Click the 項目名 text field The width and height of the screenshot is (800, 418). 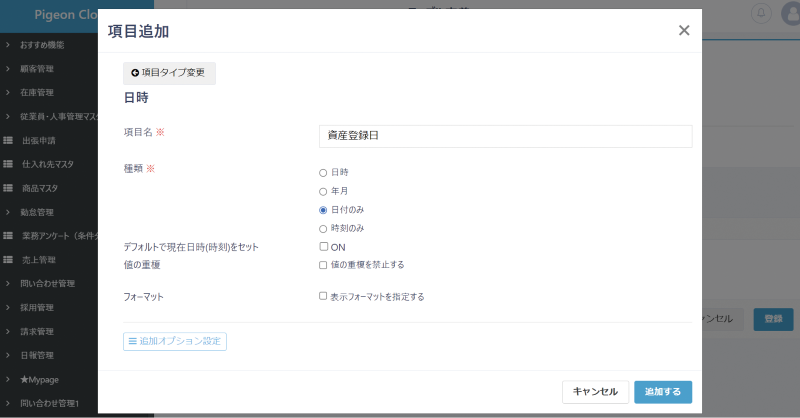point(505,136)
